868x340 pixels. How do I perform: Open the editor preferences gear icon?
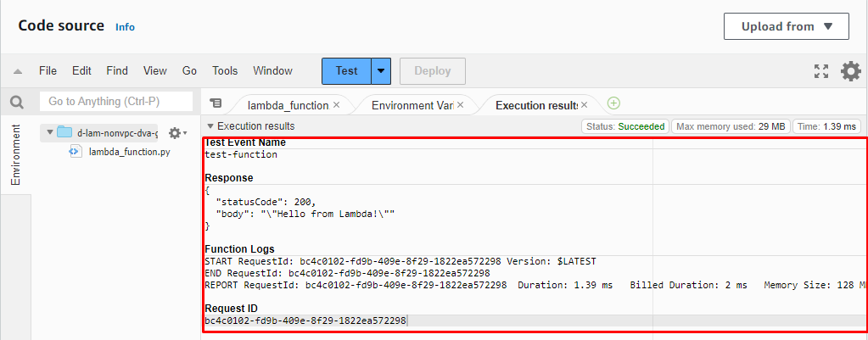[x=851, y=71]
